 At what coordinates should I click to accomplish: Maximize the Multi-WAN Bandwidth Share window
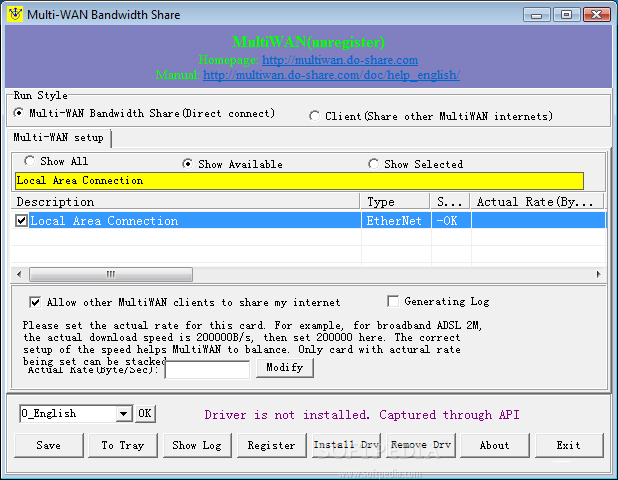tap(566, 15)
